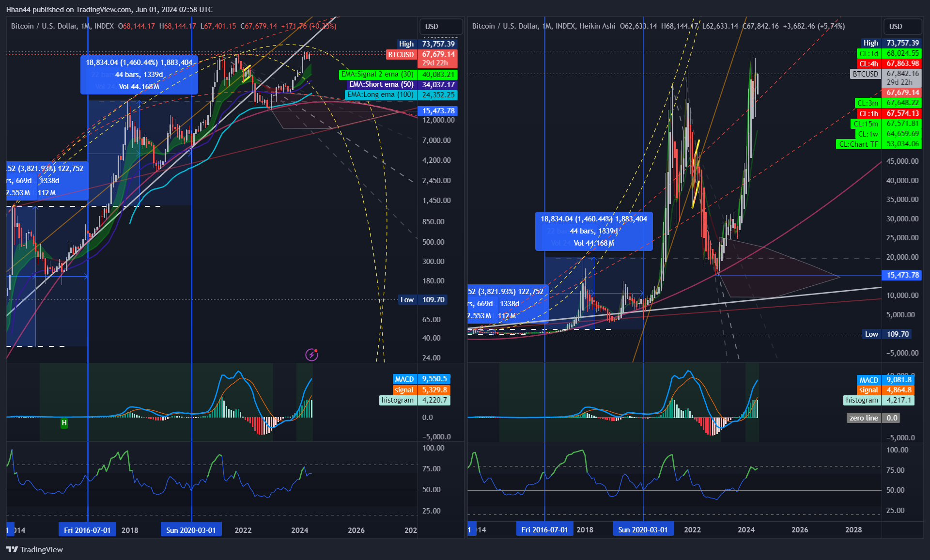Click the green H marker on the left MACD pane
Screen dimensions: 930x560
click(x=64, y=423)
